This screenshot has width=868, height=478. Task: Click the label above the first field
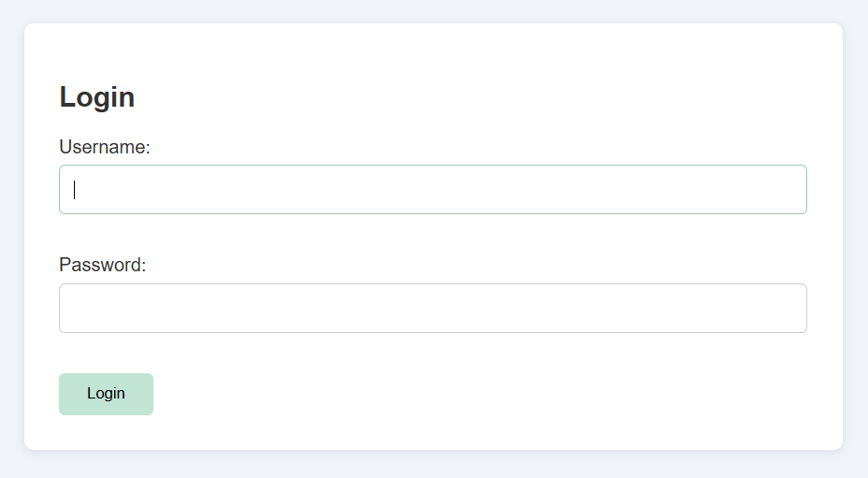pyautogui.click(x=105, y=147)
